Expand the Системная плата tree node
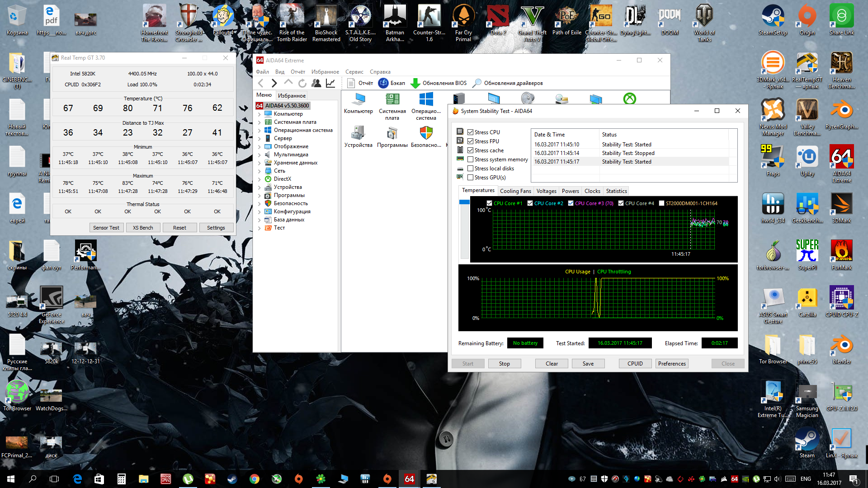The height and width of the screenshot is (488, 868). 259,122
